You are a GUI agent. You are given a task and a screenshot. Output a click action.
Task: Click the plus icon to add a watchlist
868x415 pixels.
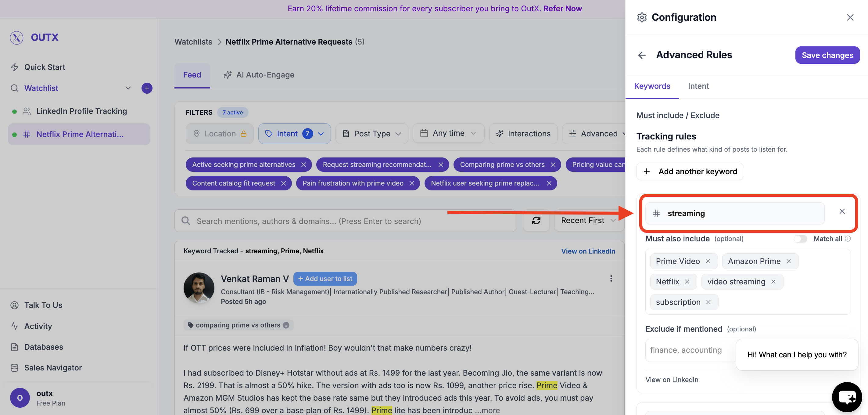147,88
